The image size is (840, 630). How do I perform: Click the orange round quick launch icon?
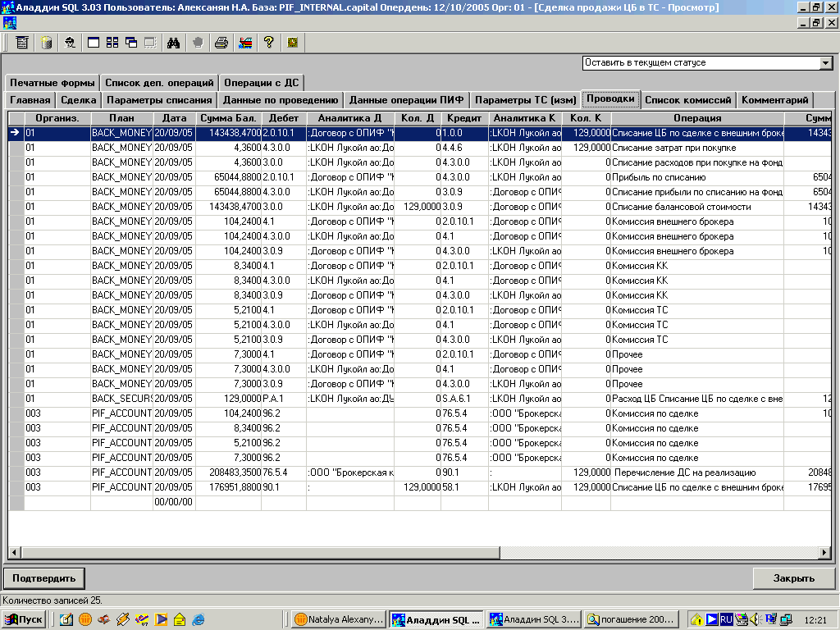coord(85,619)
